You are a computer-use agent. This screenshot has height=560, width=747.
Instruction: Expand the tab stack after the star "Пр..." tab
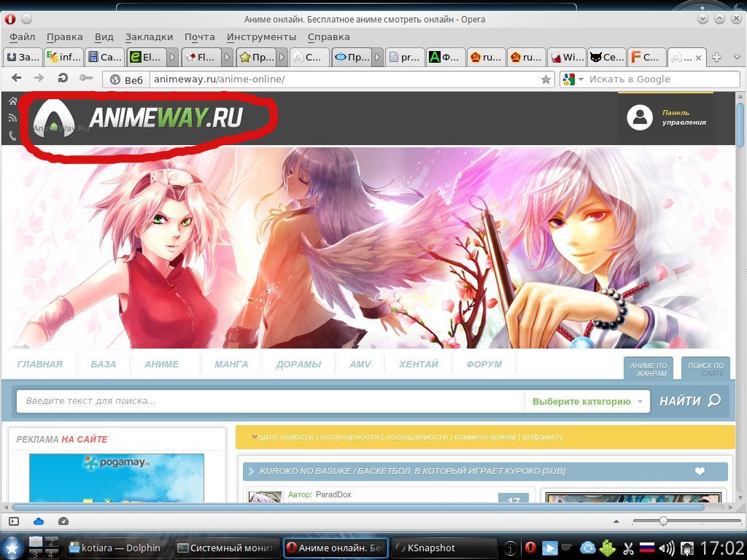[282, 57]
